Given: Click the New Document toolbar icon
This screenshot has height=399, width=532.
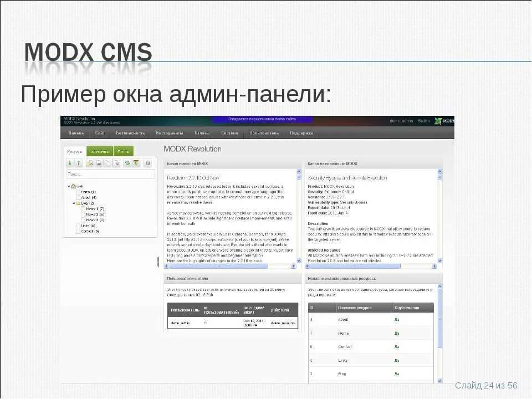Looking at the screenshot, I should [x=90, y=163].
